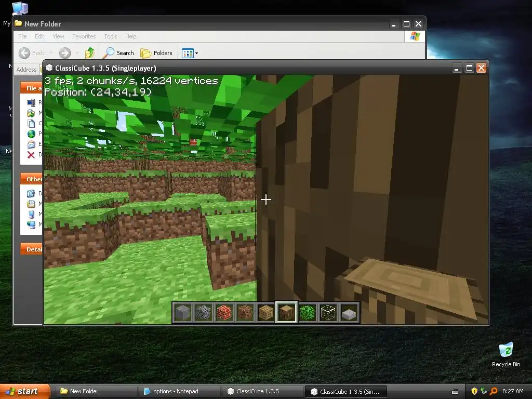532x399 pixels.
Task: Switch to New Folder taskbar button
Action: click(96, 391)
